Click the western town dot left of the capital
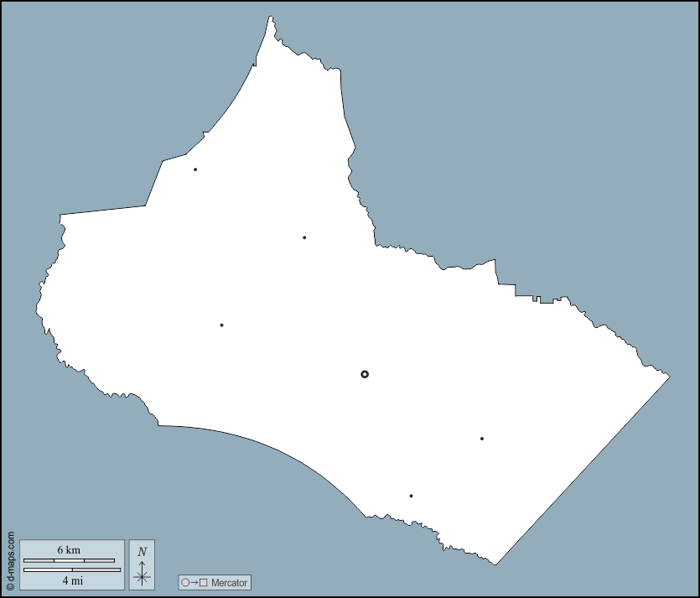This screenshot has height=598, width=700. (221, 325)
